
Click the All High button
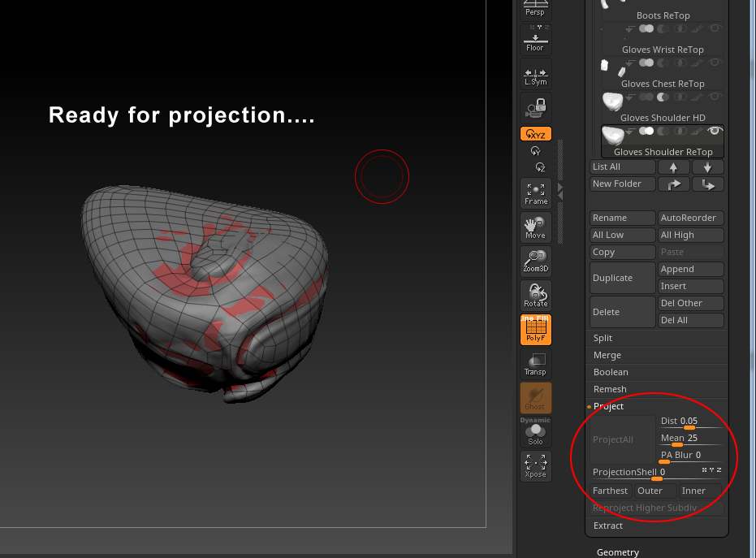690,235
